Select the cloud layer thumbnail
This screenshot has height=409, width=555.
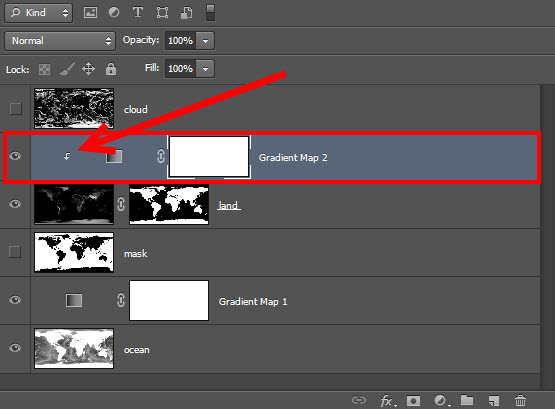pos(74,109)
